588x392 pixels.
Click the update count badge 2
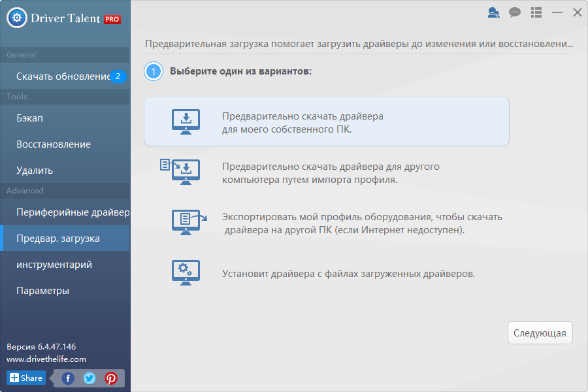coord(118,76)
